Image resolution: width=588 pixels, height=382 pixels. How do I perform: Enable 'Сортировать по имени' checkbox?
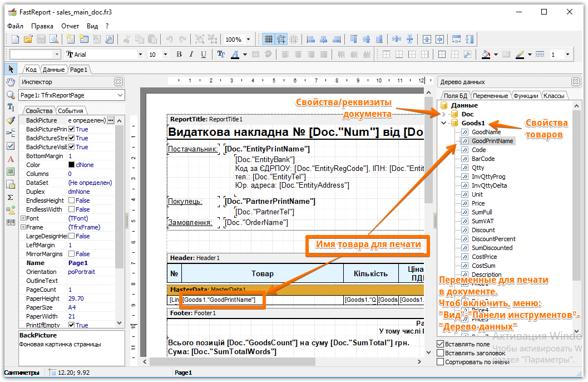tap(441, 362)
